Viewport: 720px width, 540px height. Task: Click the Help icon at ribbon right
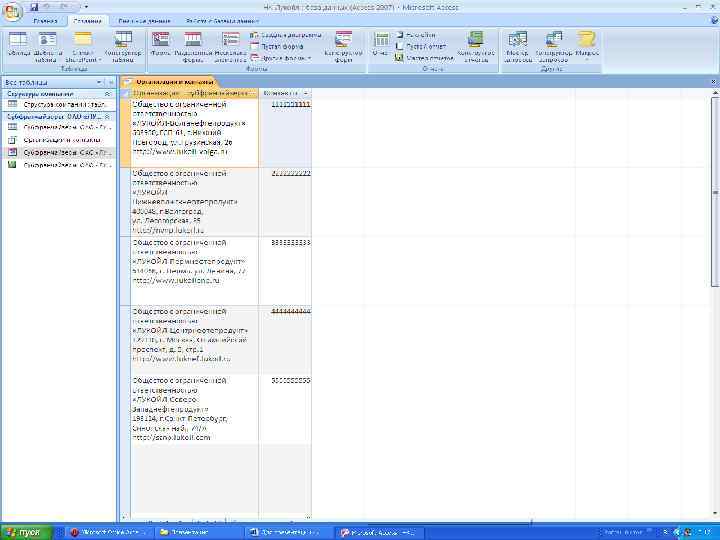coord(714,21)
